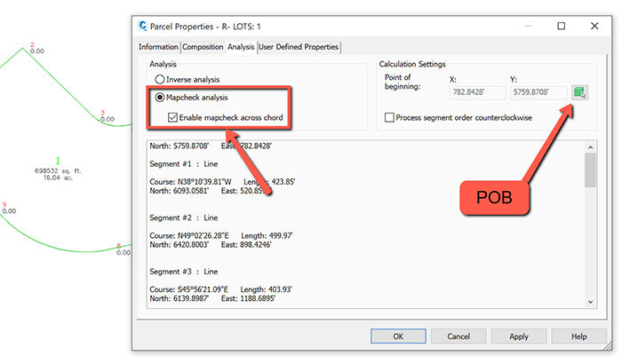The width and height of the screenshot is (622, 364).
Task: Click the results list scrollbar thumb
Action: (x=590, y=169)
